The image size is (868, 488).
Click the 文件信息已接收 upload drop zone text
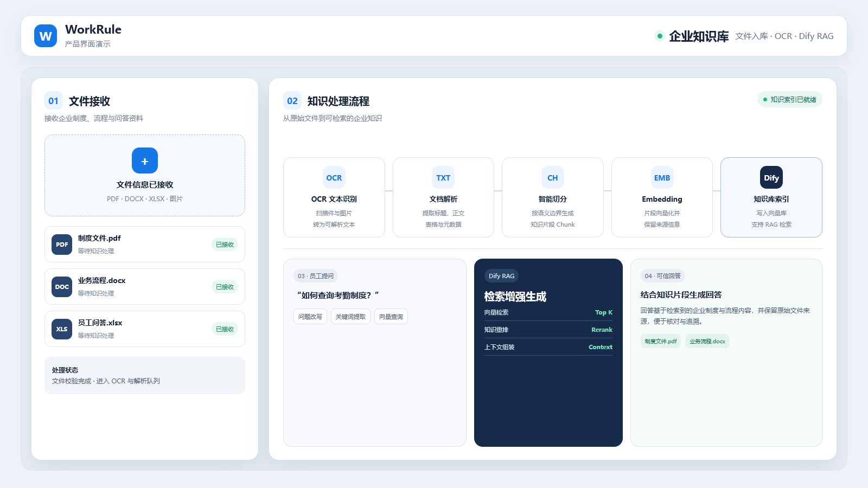pyautogui.click(x=145, y=184)
